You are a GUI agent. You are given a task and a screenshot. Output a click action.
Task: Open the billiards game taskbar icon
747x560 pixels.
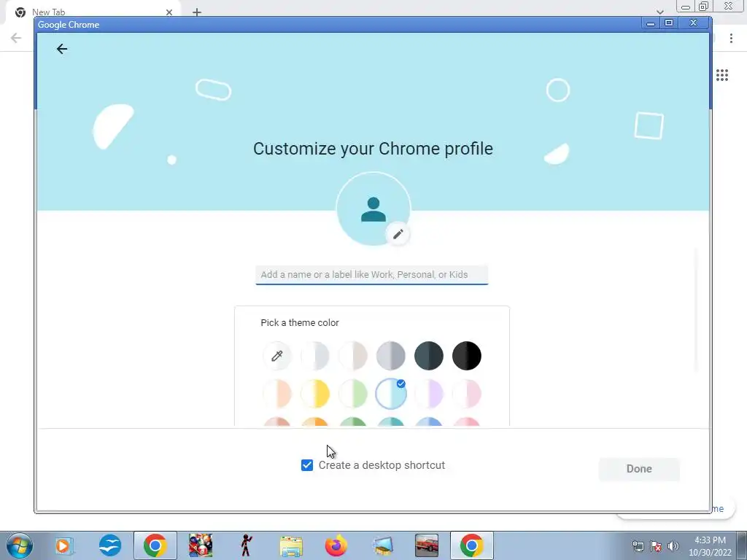pyautogui.click(x=200, y=545)
